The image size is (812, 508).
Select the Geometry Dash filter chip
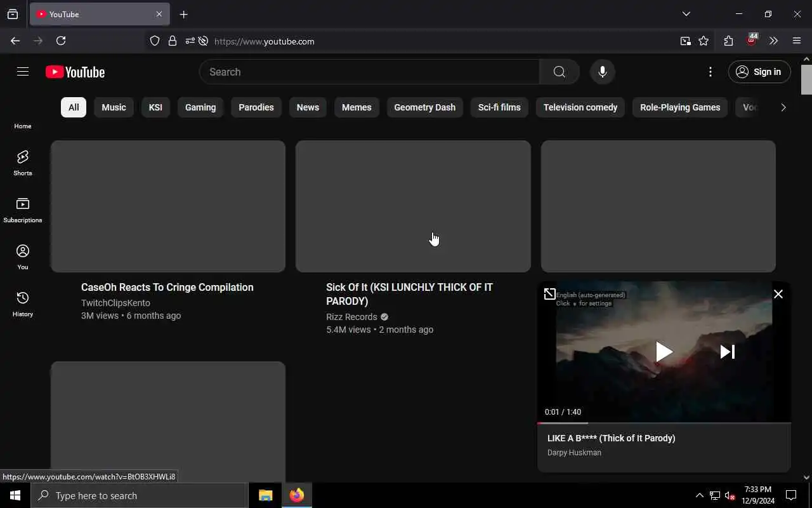[x=425, y=107]
